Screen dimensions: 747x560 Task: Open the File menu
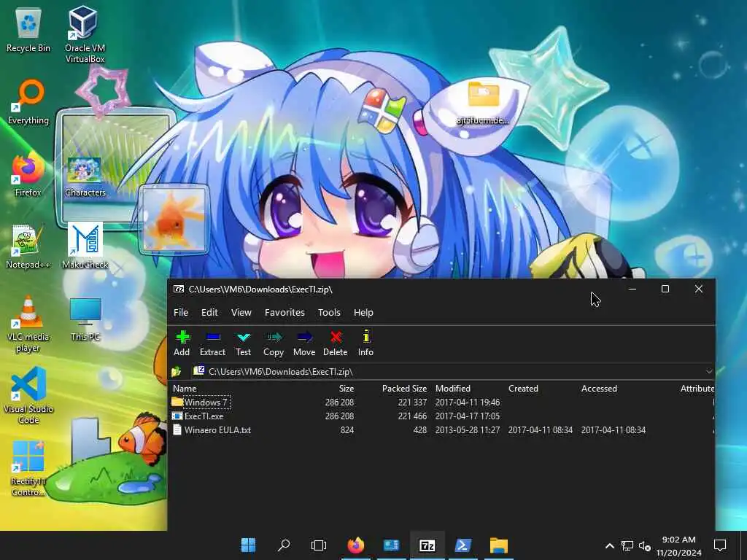(x=181, y=312)
